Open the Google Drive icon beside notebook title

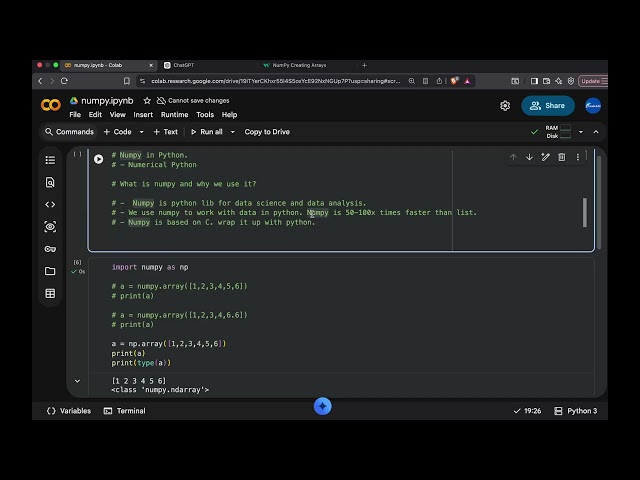74,100
